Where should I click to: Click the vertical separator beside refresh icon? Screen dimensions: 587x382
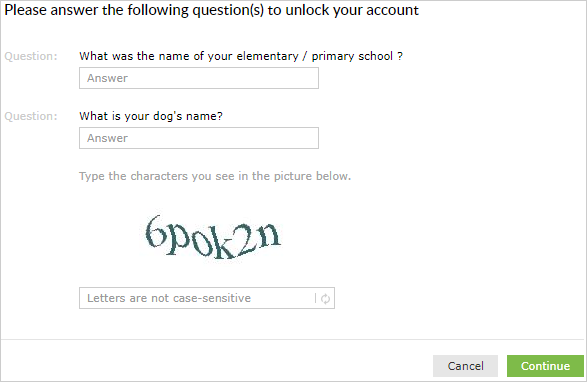[x=315, y=298]
